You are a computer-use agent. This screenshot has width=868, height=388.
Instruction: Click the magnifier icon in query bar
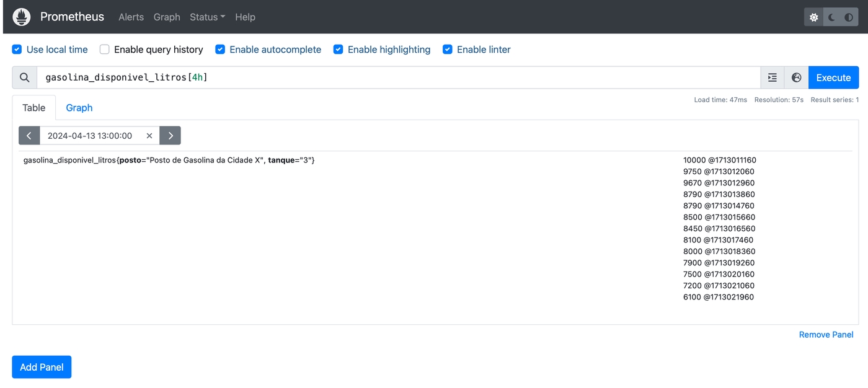click(x=25, y=77)
